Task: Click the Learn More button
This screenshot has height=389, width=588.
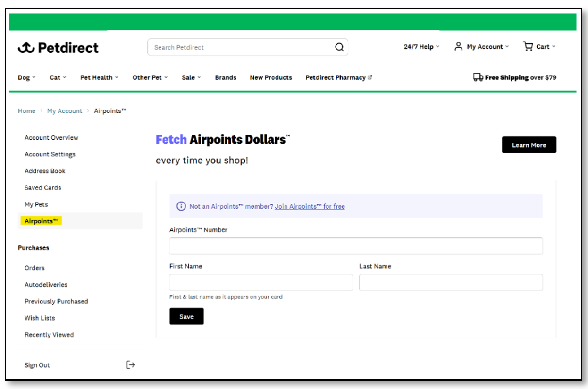Action: tap(529, 145)
